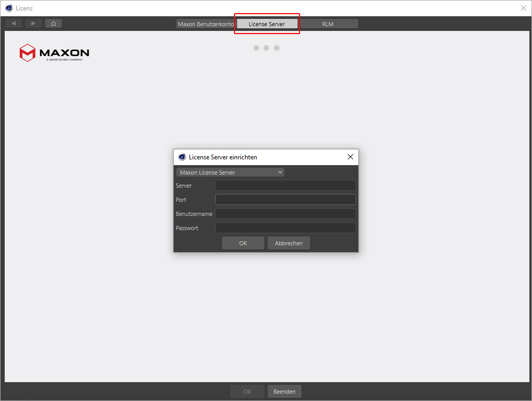The width and height of the screenshot is (532, 401).
Task: Select the Passwort input field
Action: point(285,228)
